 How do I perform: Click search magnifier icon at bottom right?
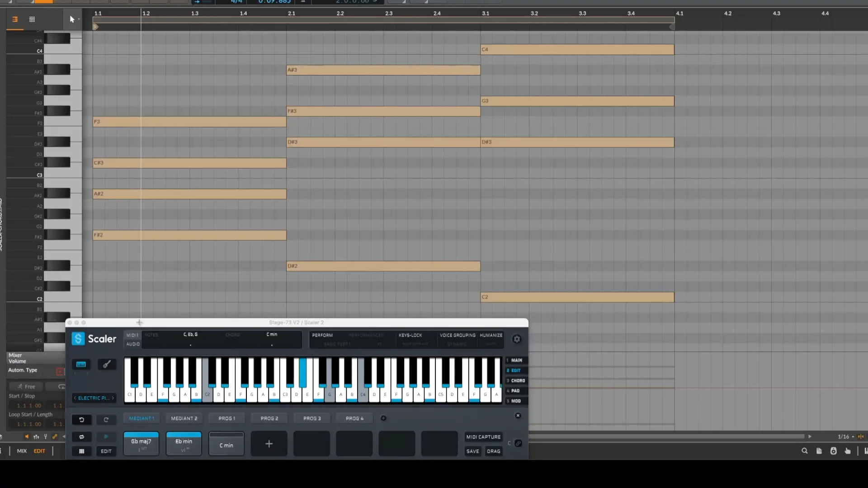point(805,451)
